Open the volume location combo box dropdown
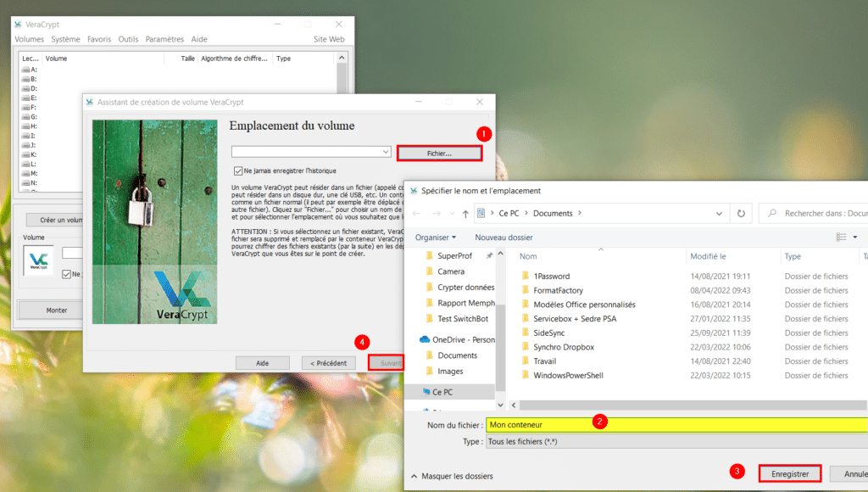Viewport: 868px width, 492px height. [386, 152]
